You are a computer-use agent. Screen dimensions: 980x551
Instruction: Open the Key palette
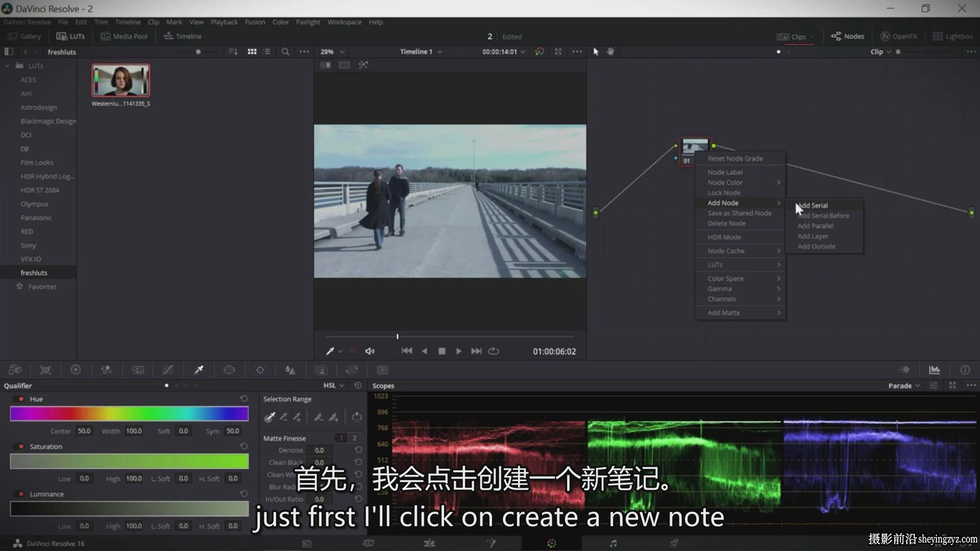point(321,370)
